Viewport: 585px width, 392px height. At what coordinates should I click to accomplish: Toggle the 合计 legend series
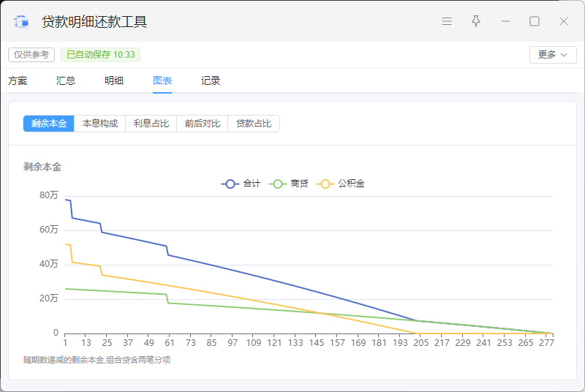coord(241,184)
